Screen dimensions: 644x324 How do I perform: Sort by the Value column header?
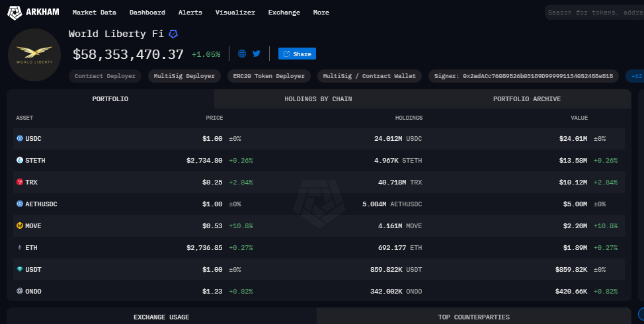pos(579,118)
